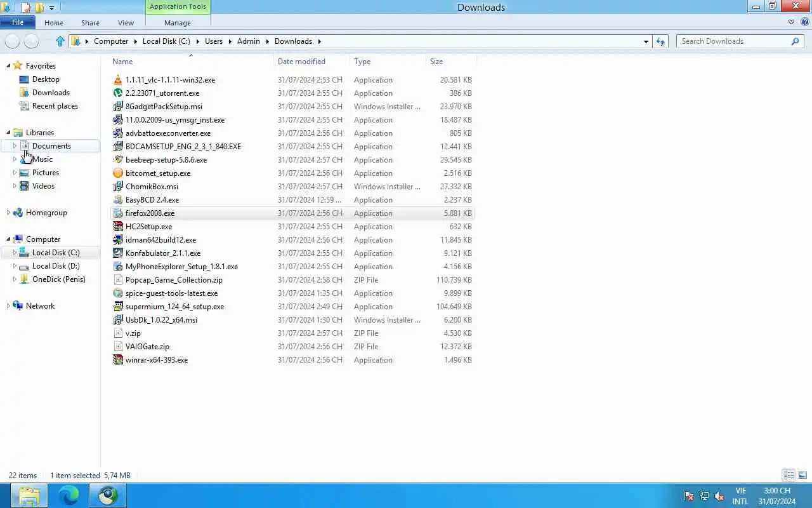The image size is (812, 508).
Task: Switch to Details view icon in status bar
Action: click(789, 475)
